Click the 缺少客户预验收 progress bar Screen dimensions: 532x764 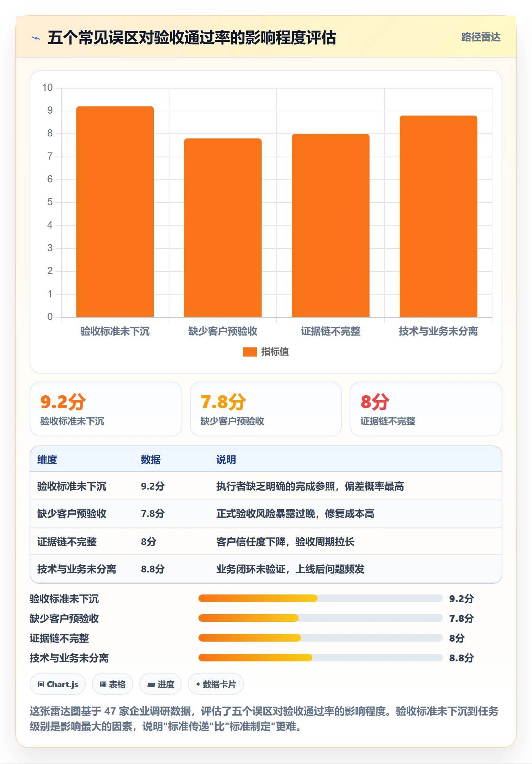(320, 618)
